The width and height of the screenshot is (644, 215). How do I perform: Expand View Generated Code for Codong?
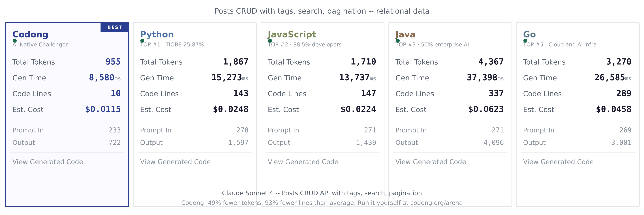48,162
